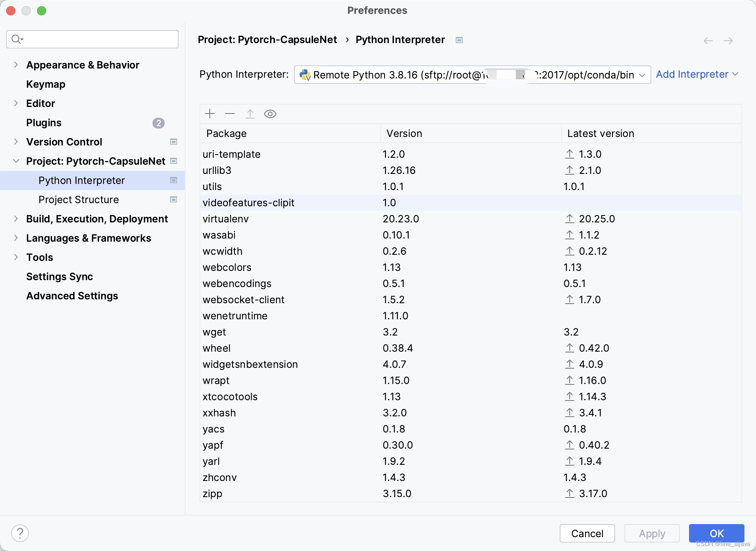Open Settings Sync page
Viewport: 756px width, 551px height.
pyautogui.click(x=60, y=277)
